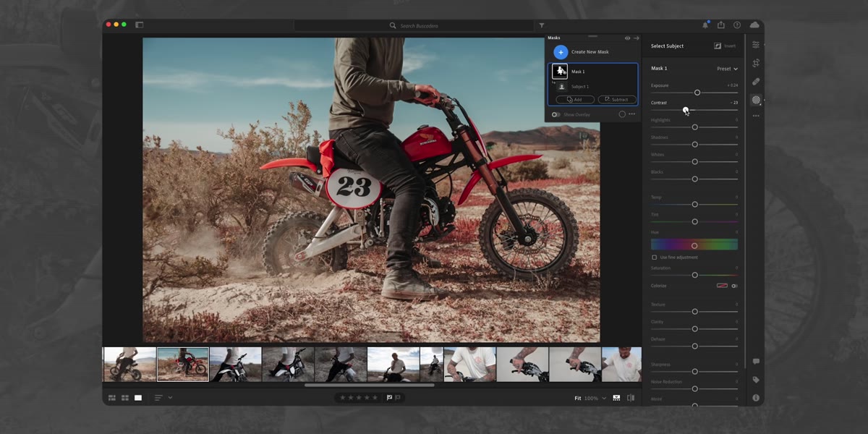Open the three-dot menu in the right toolbar
The width and height of the screenshot is (868, 434).
point(756,116)
